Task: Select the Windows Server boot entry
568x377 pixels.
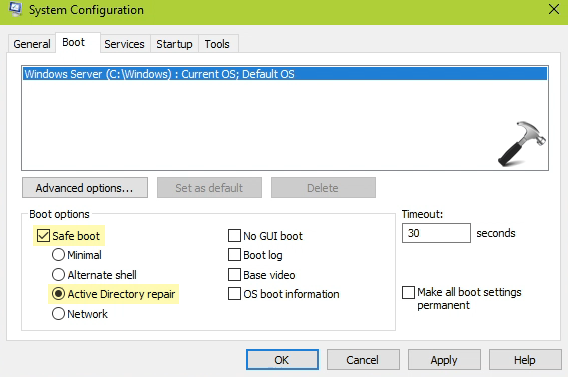Action: (285, 74)
